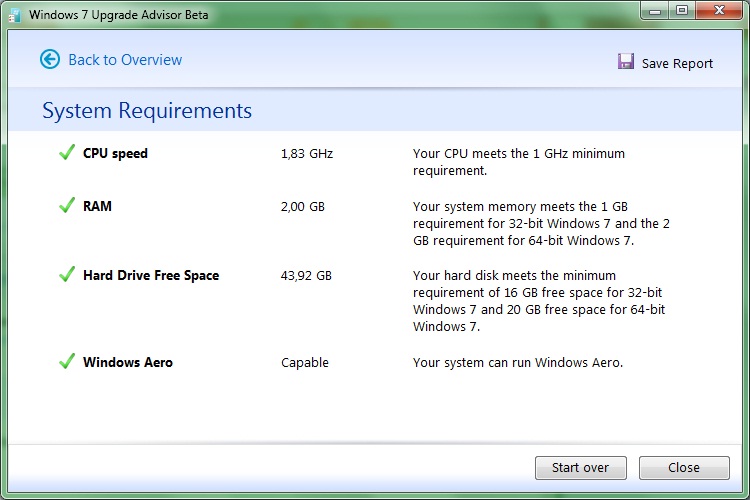Click the Close button at bottom
750x500 pixels.
[x=684, y=467]
